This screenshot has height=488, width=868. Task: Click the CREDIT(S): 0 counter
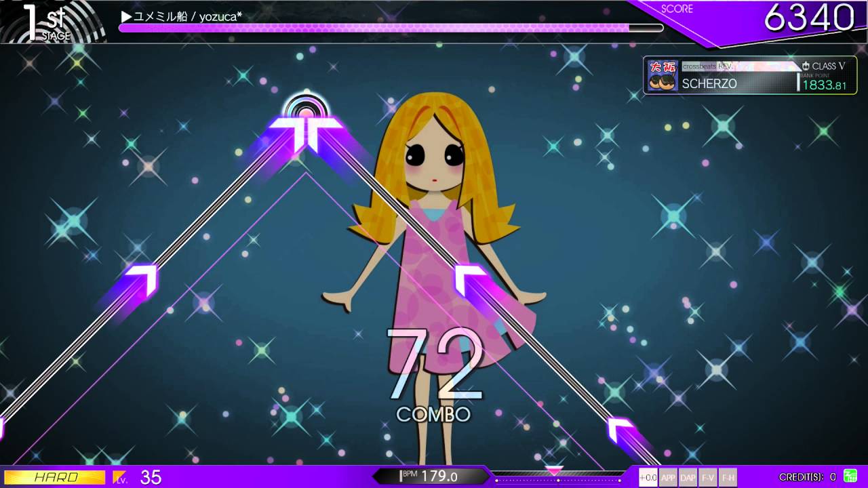[808, 477]
